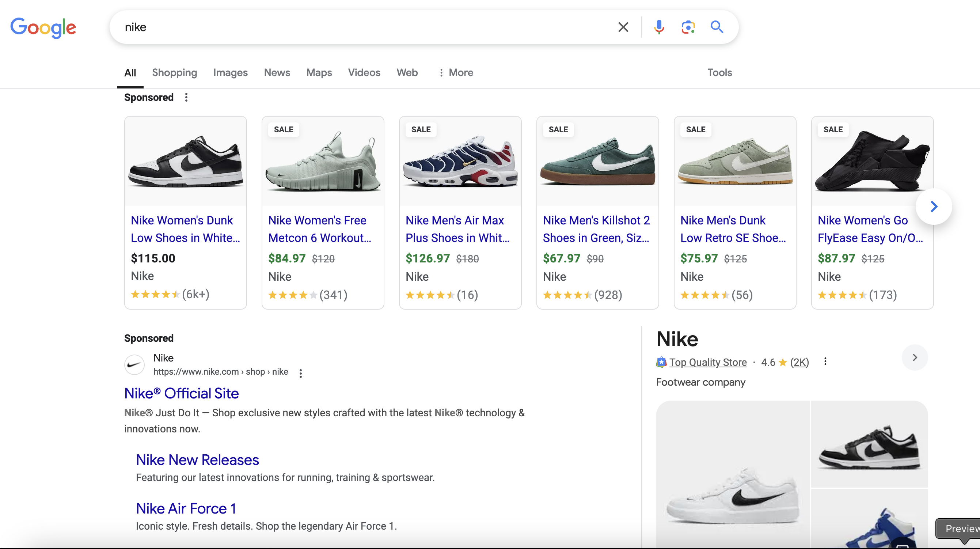Expand Nike store panel with the chevron

click(915, 357)
